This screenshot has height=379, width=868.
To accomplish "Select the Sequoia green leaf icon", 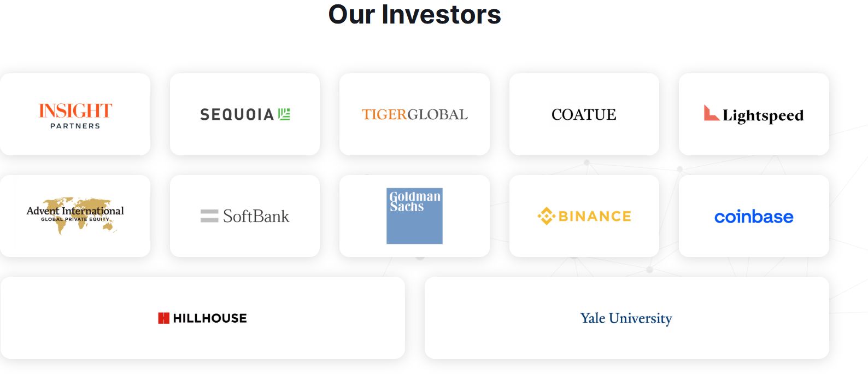I will (x=284, y=114).
